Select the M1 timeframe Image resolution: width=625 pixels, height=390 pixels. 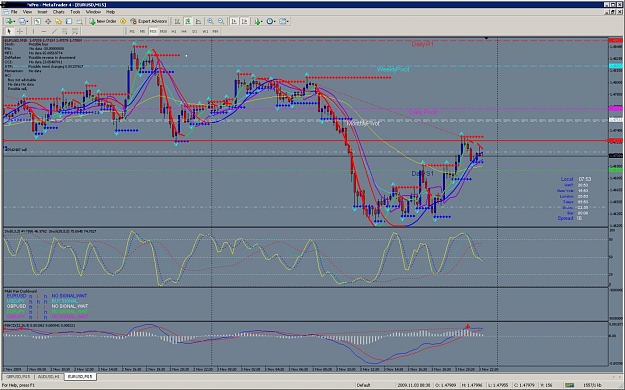coord(132,31)
